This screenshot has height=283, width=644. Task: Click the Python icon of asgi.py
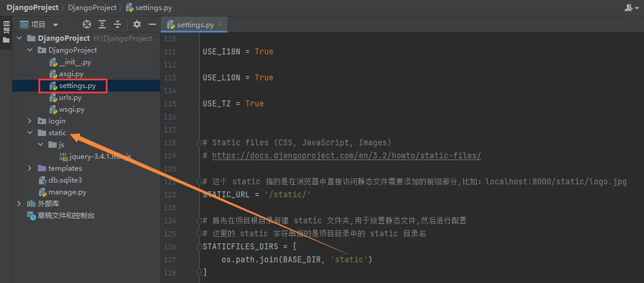click(53, 74)
